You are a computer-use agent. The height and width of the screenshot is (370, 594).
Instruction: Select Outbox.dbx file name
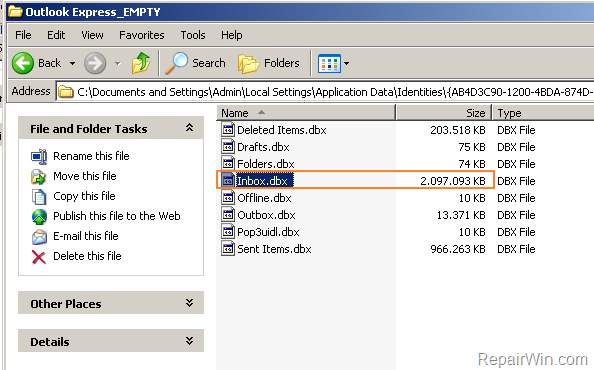[266, 215]
